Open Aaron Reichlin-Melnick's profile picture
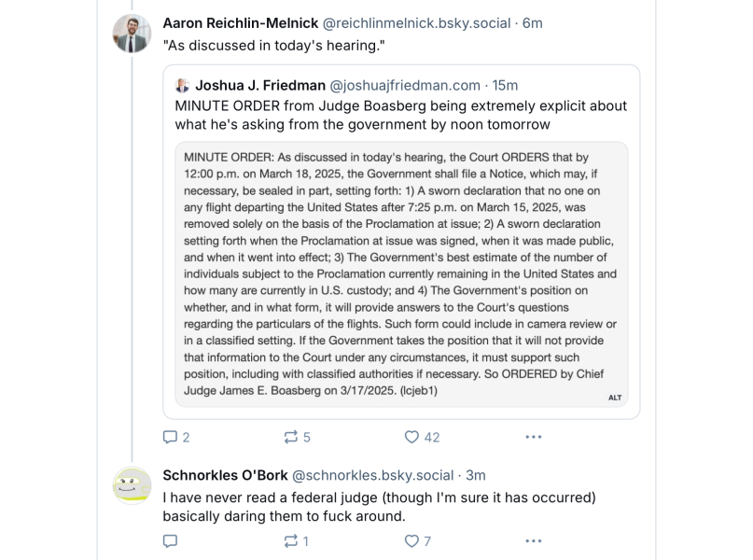 click(x=132, y=34)
